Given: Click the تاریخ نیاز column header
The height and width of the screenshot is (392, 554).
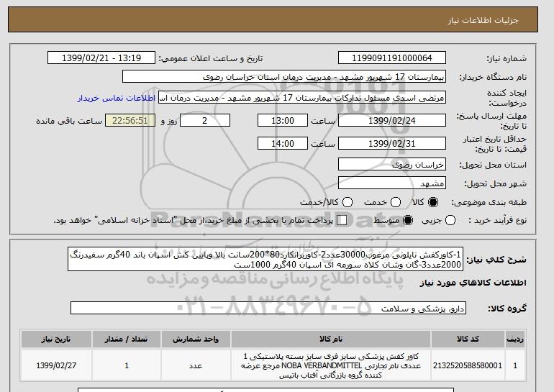Looking at the screenshot, I should 56,339.
